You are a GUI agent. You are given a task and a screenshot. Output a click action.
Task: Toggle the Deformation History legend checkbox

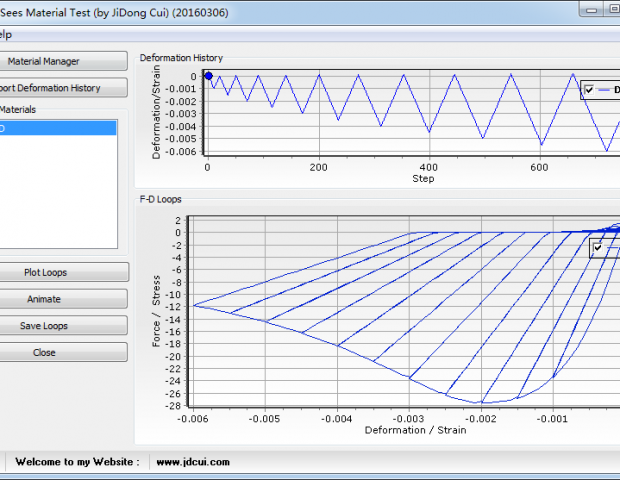pyautogui.click(x=590, y=90)
